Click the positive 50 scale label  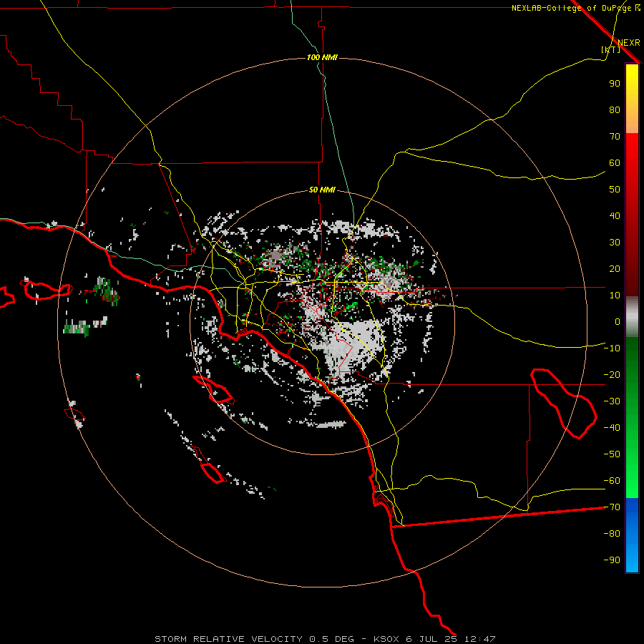(615, 190)
